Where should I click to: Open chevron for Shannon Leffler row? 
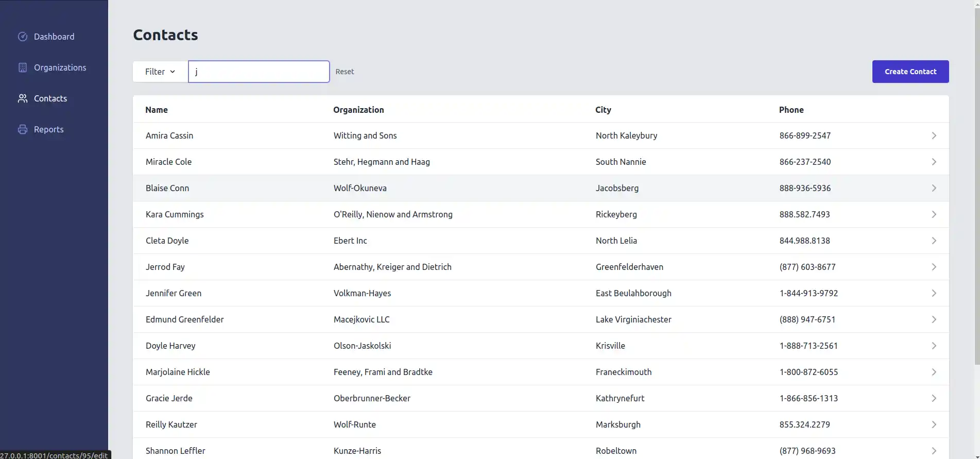(x=934, y=451)
